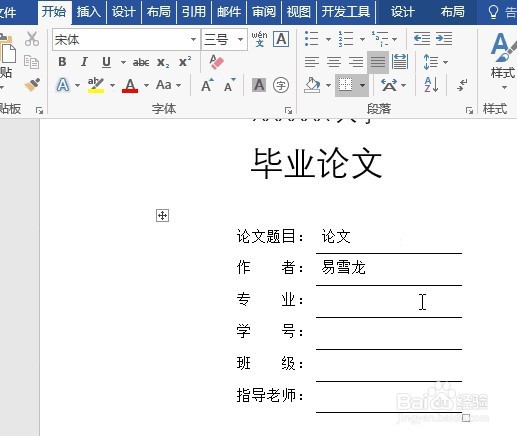Screen dimensions: 517x436
Task: Click the Copy icon
Action: click(x=32, y=62)
